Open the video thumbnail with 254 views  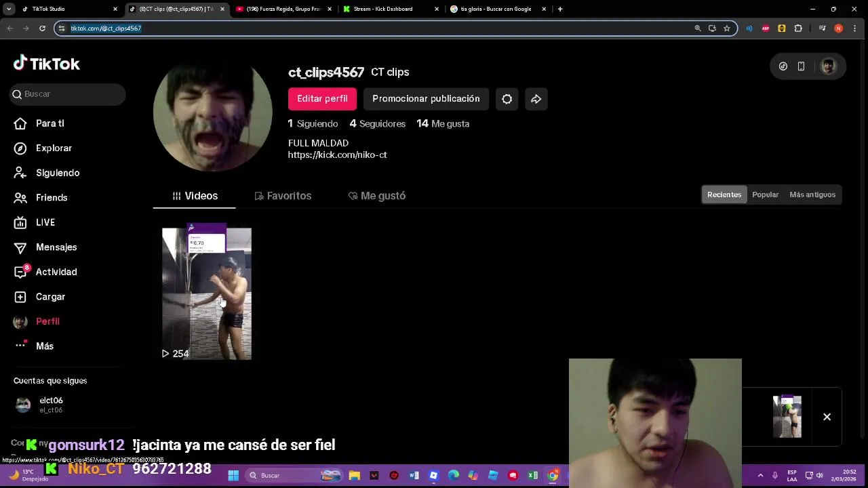(x=207, y=292)
